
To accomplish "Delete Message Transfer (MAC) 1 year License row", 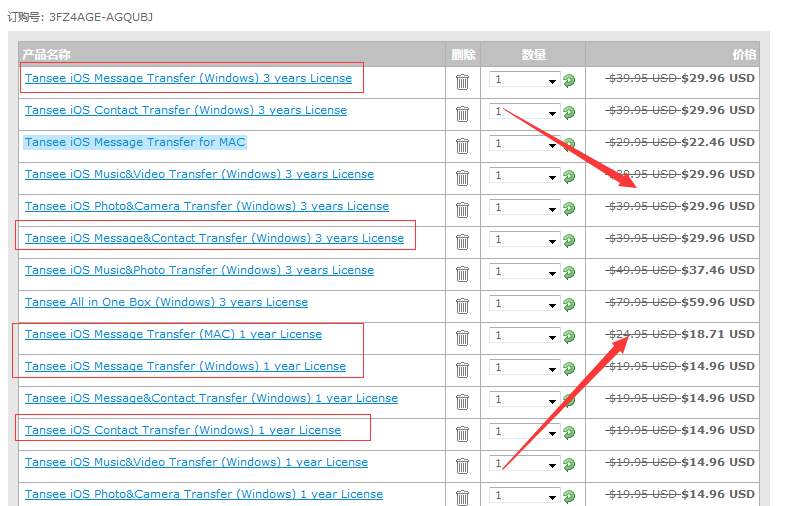I will coord(462,338).
